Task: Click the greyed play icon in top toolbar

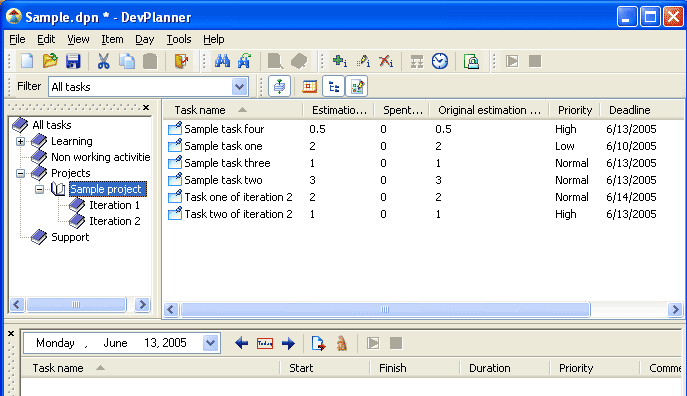Action: 512,61
